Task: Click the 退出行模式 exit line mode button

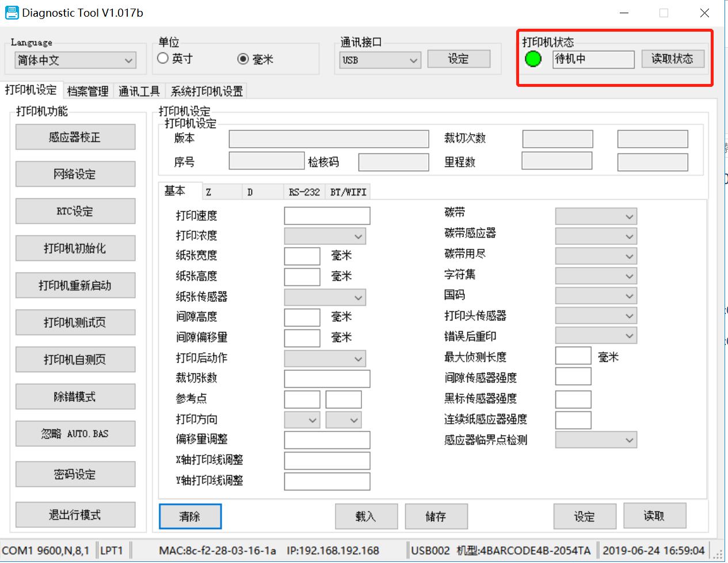Action: point(75,515)
